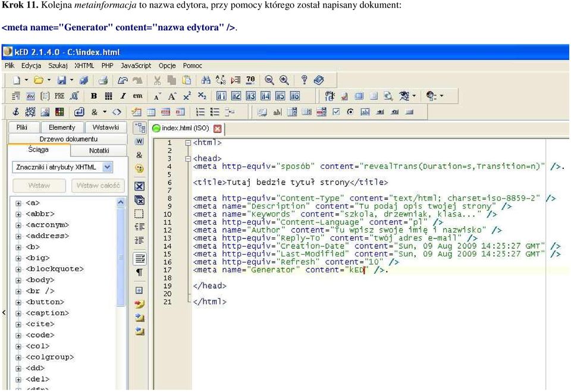The width and height of the screenshot is (571, 392).
Task: Insert a form checkbox element icon
Action: pos(336,112)
